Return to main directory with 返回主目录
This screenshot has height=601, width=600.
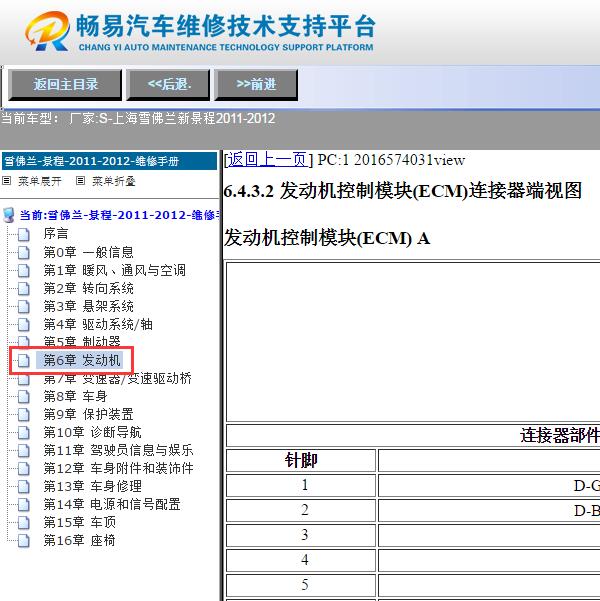[65, 85]
